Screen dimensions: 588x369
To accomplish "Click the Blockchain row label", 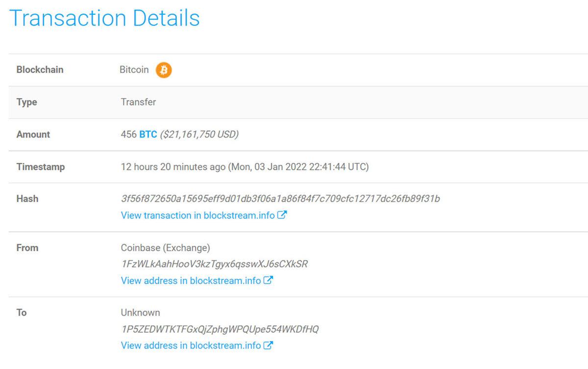I will [x=40, y=69].
